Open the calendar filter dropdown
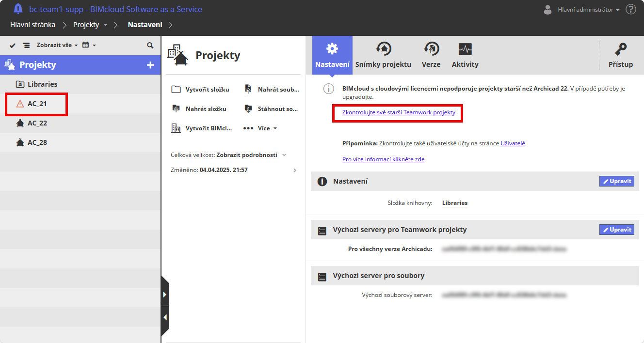The image size is (644, 343). pos(89,45)
